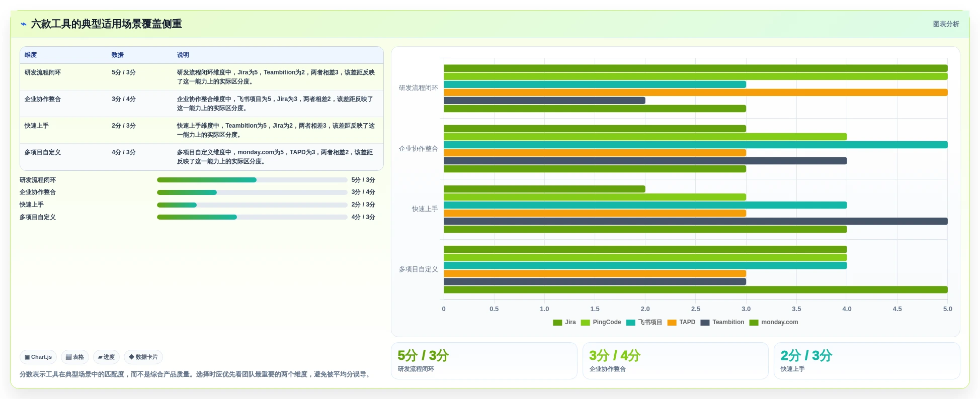Click the dark Teambition bar in 快速上手 group
This screenshot has height=399, width=980.
click(696, 221)
